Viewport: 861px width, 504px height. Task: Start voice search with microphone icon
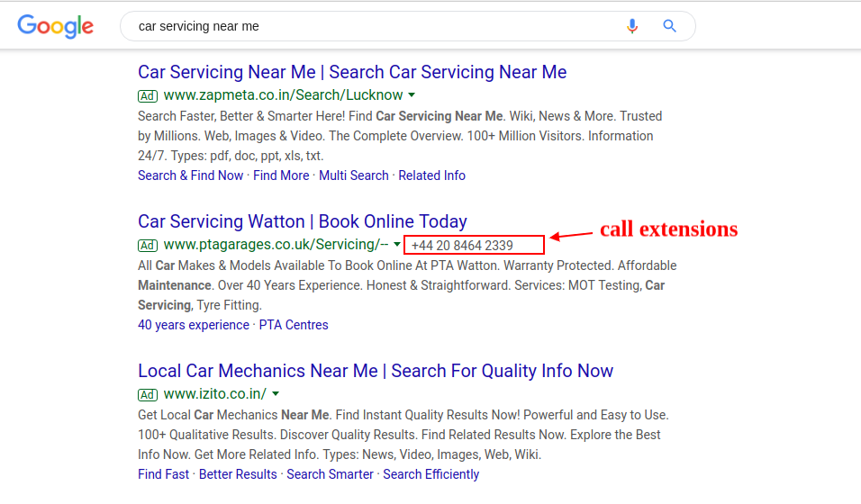632,26
